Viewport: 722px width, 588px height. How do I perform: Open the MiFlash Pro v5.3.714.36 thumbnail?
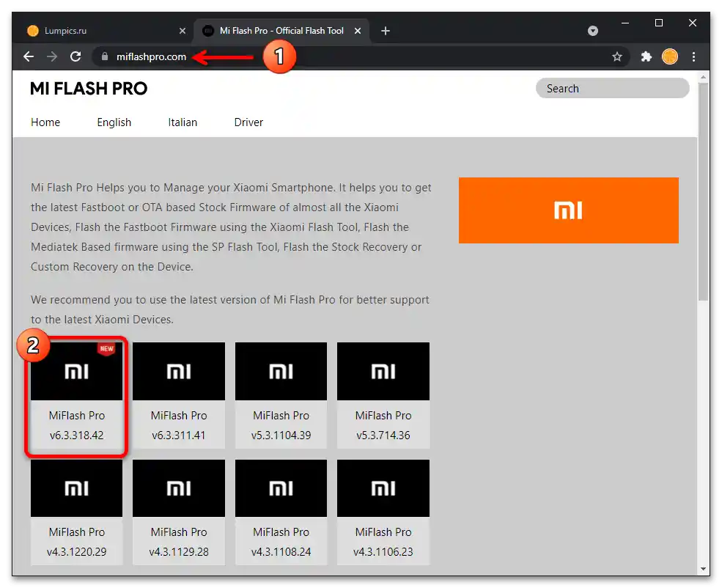coord(383,371)
